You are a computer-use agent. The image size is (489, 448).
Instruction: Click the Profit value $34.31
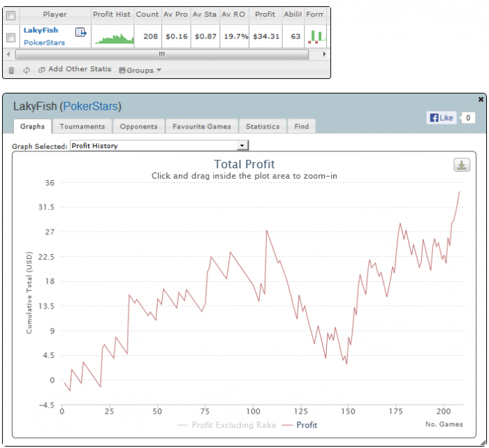click(266, 36)
